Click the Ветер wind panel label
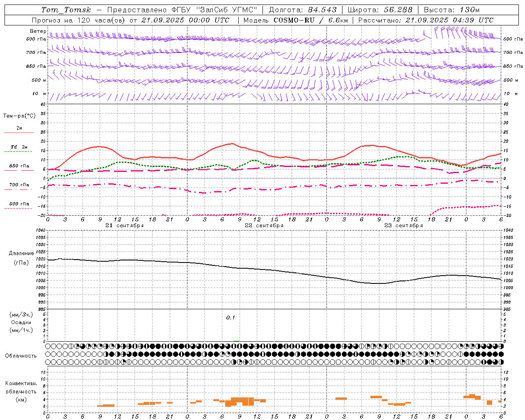 coord(38,31)
